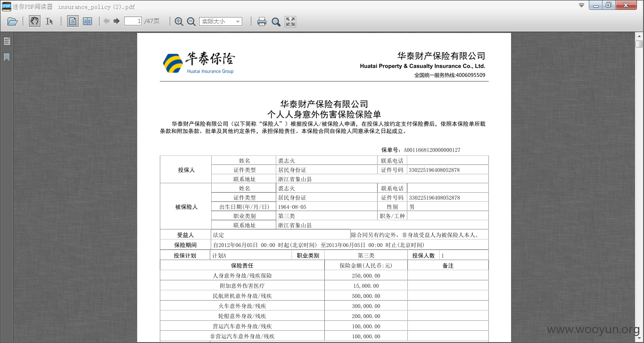Viewport: 644px width, 343px height.
Task: Open the 实际大小 zoom dropdown
Action: click(x=221, y=21)
